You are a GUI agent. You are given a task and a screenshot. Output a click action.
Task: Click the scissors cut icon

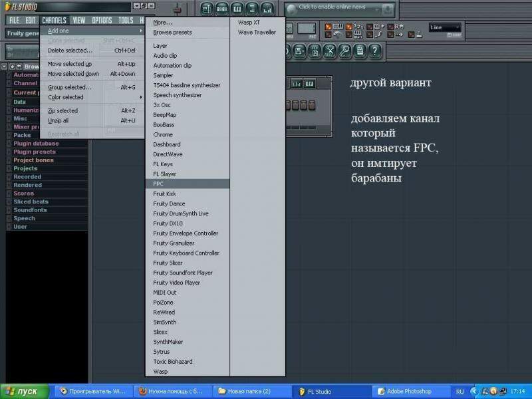click(x=329, y=51)
